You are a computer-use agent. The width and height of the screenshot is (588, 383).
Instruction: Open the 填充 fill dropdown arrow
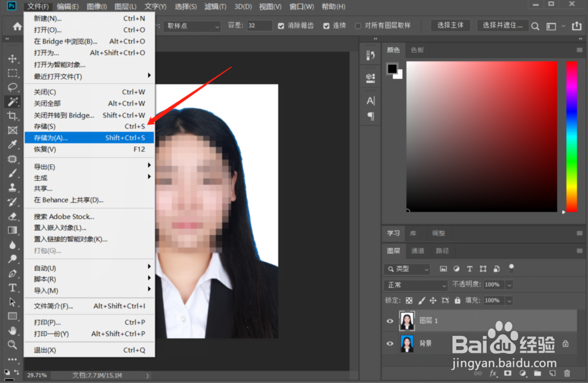(509, 301)
